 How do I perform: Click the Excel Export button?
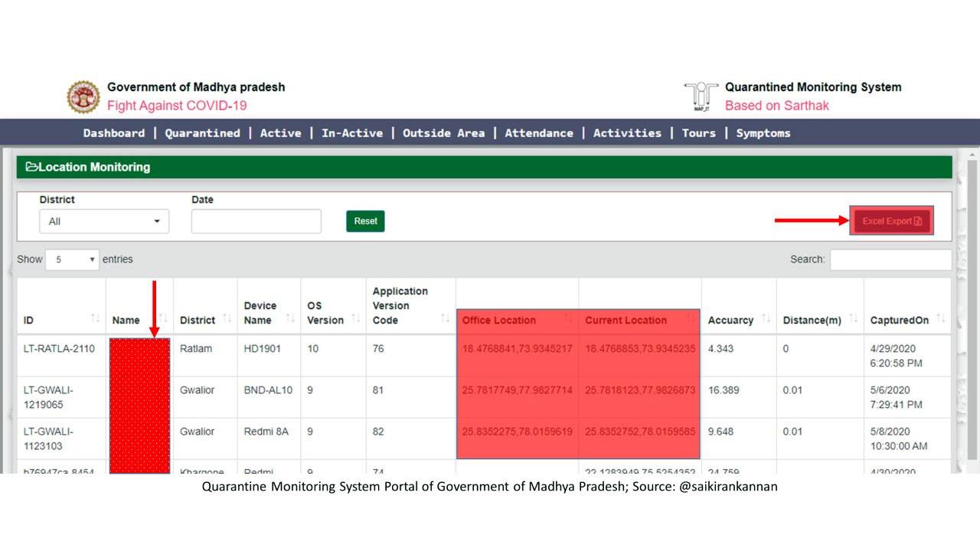[x=891, y=221]
